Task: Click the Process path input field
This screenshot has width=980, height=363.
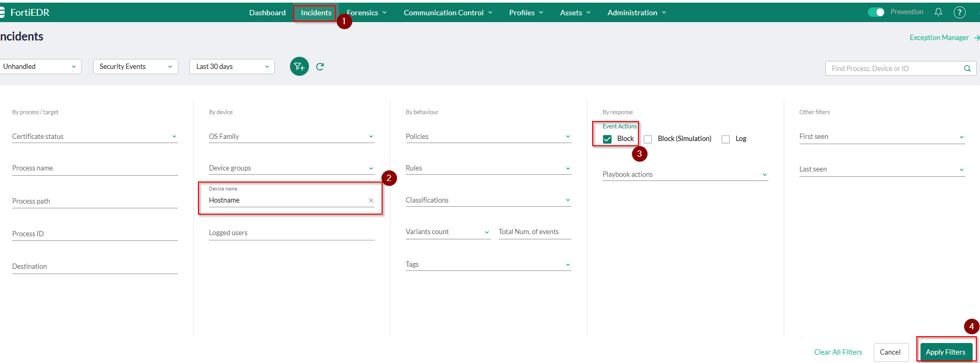Action: [95, 201]
